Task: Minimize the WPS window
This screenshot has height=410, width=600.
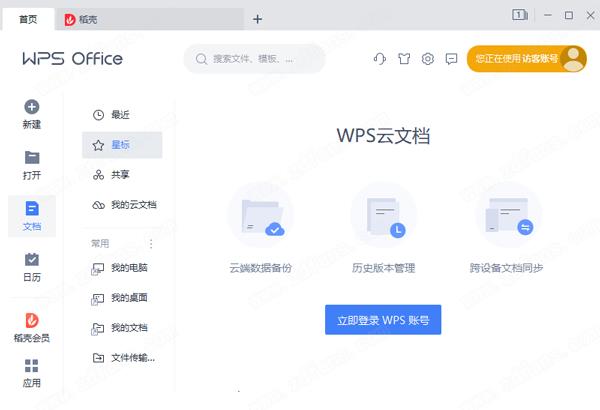Action: tap(548, 15)
